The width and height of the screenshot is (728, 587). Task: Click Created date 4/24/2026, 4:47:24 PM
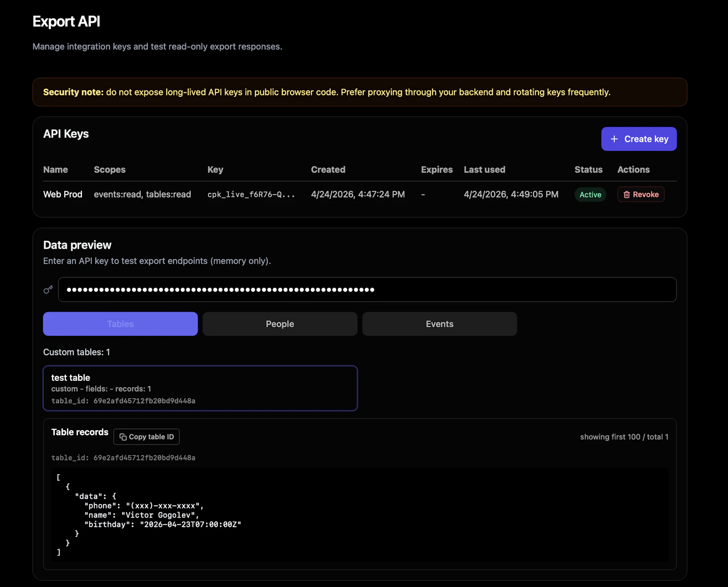358,194
